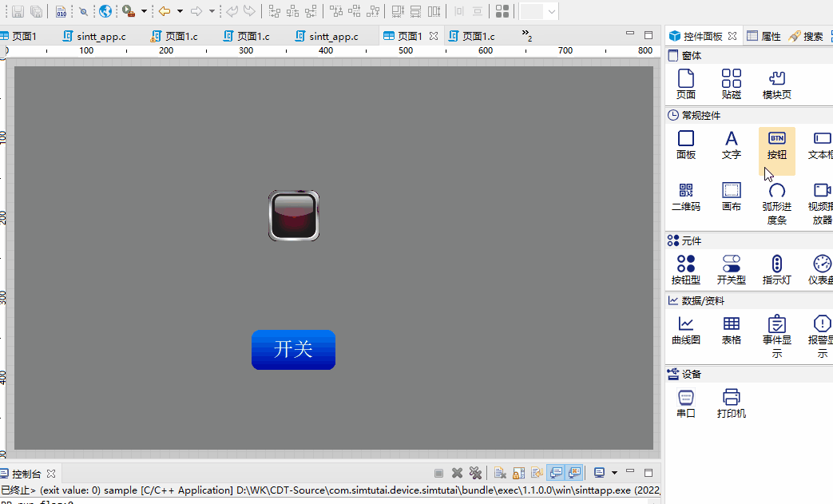The image size is (833, 504).
Task: Toggle show console on standard error change
Action: (x=574, y=473)
